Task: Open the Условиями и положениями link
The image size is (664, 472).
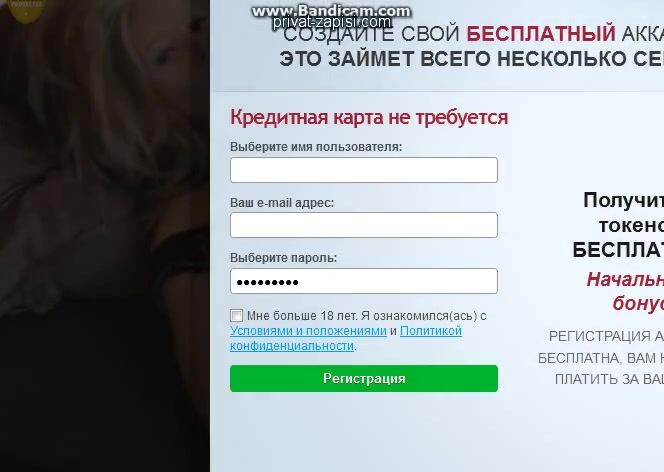Action: coord(308,331)
